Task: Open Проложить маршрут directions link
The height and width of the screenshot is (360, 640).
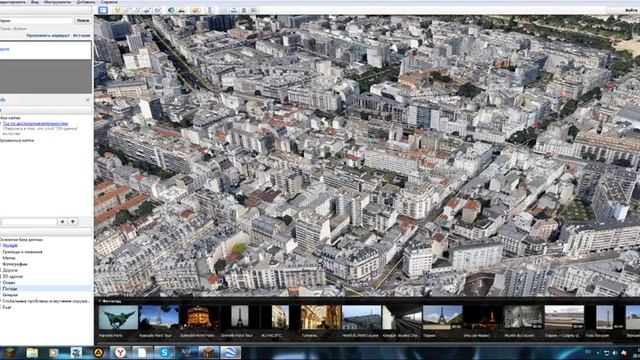Action: (48, 36)
